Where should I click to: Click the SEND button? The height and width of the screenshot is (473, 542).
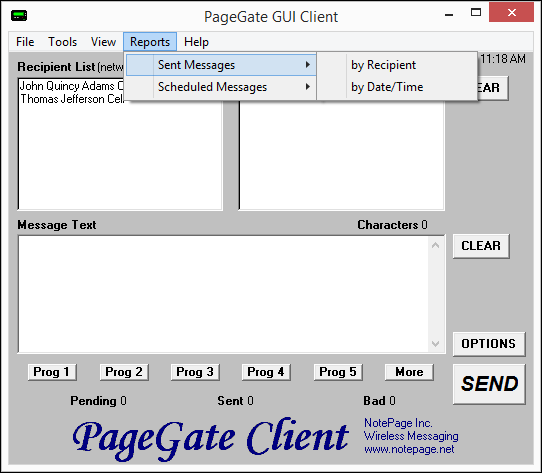[489, 384]
